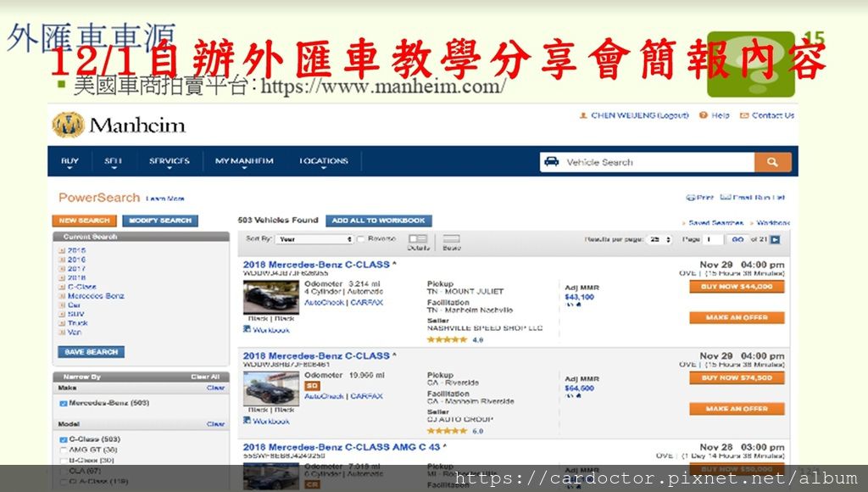
Task: Click the Print printer icon
Action: click(x=691, y=198)
